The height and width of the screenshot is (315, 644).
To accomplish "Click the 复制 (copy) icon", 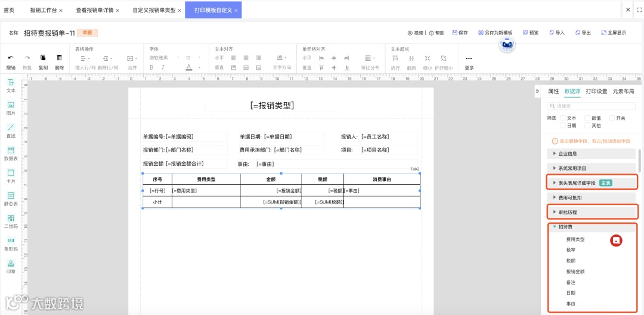I will [43, 58].
